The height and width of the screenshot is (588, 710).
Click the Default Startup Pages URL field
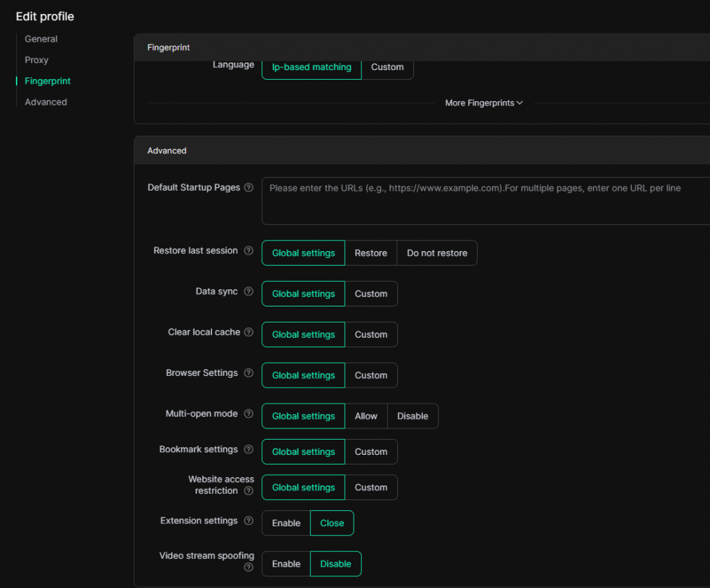[x=485, y=201]
